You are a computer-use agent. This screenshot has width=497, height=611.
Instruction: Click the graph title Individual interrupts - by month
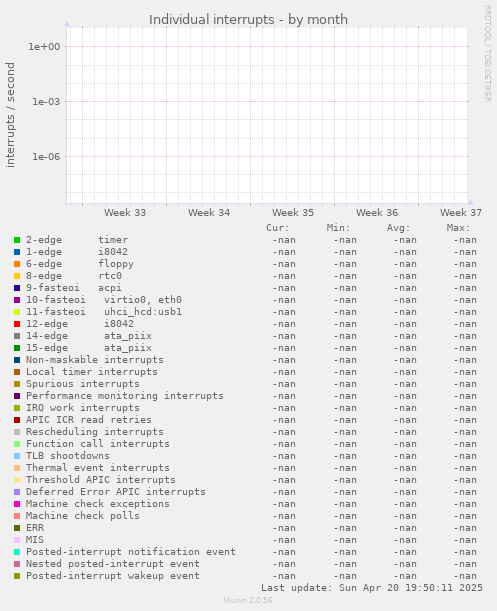[x=248, y=19]
